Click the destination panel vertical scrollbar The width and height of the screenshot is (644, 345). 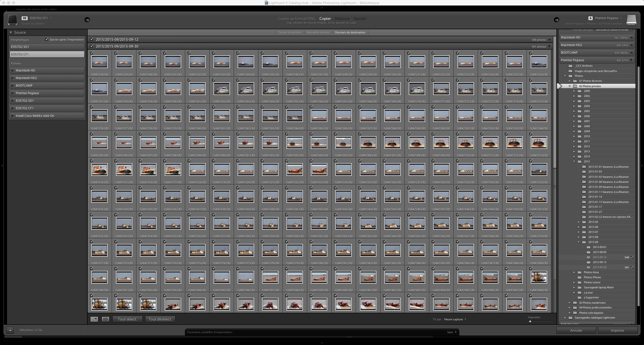point(638,186)
